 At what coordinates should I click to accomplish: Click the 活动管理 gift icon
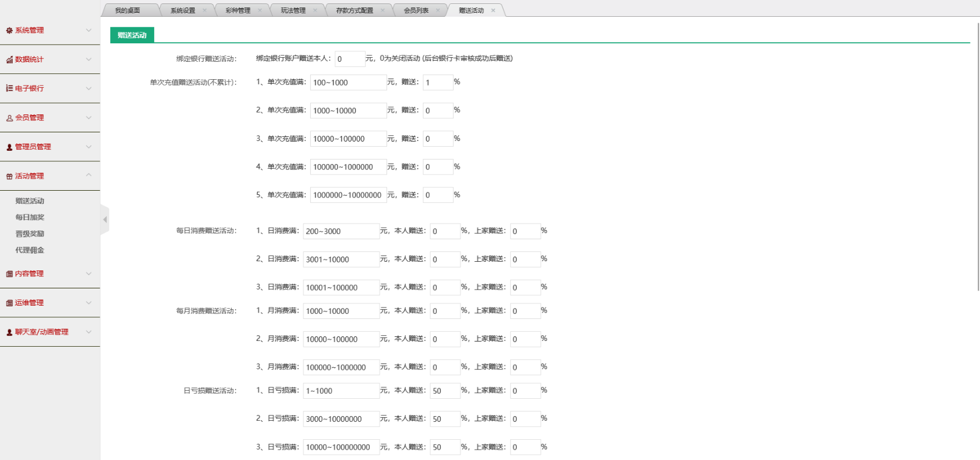click(x=9, y=176)
